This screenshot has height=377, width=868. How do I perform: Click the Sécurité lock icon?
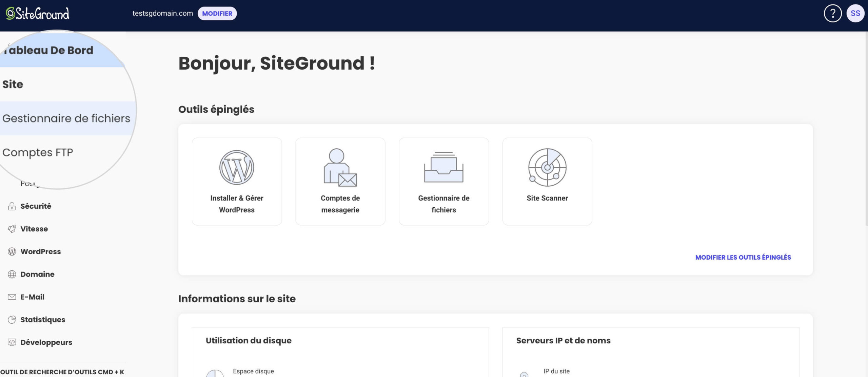coord(12,206)
